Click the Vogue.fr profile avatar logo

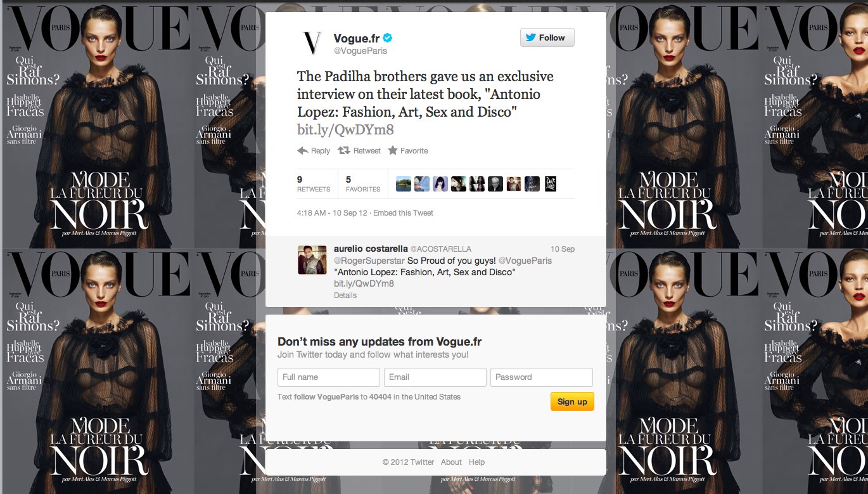(312, 42)
